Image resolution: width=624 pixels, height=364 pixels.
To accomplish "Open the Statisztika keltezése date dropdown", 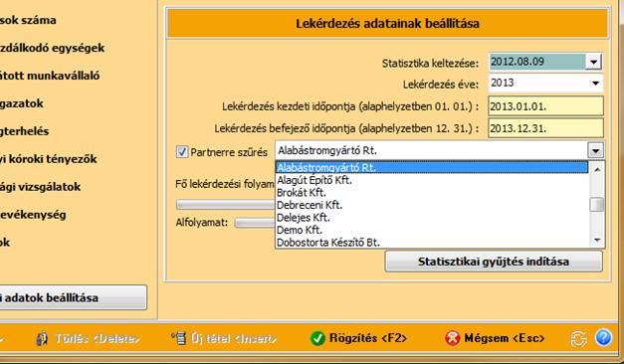I will (594, 62).
